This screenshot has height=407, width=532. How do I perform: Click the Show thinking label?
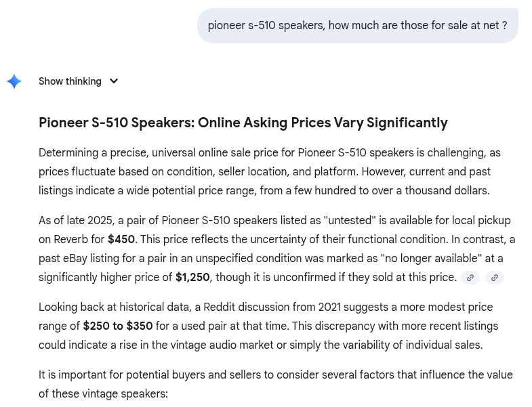(70, 81)
